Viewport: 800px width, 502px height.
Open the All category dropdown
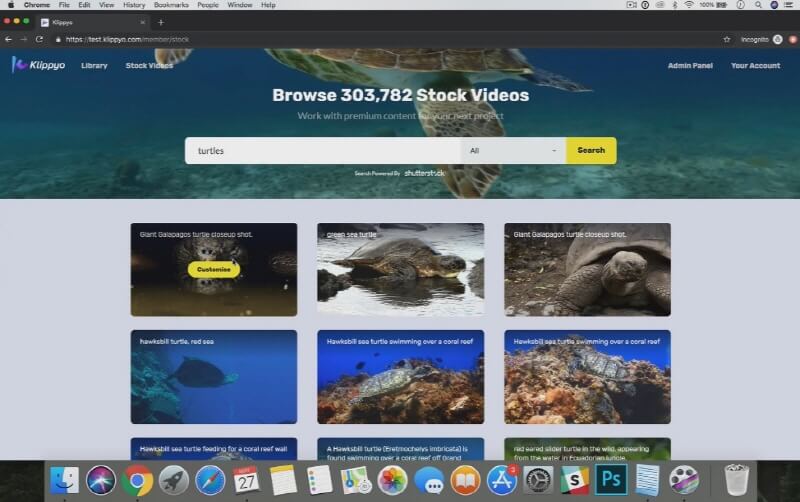click(513, 150)
